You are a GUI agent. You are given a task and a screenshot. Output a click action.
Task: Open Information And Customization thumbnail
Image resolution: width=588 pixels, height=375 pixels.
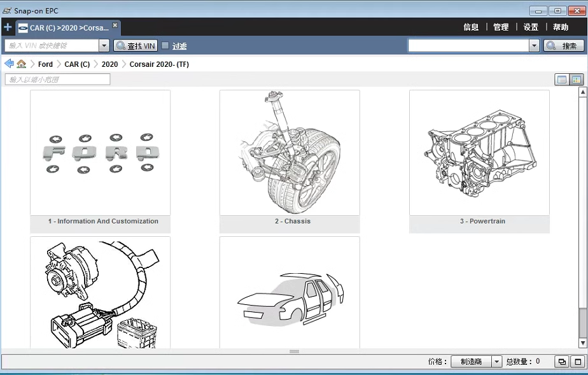[100, 153]
